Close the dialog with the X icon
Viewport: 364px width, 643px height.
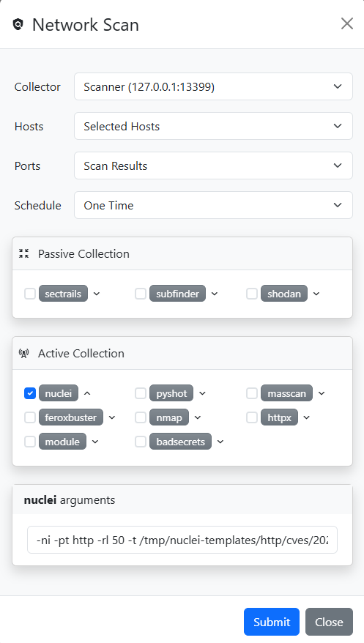(346, 23)
